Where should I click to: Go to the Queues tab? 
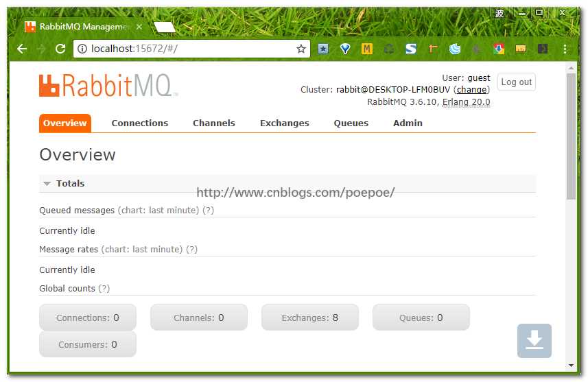click(x=351, y=123)
